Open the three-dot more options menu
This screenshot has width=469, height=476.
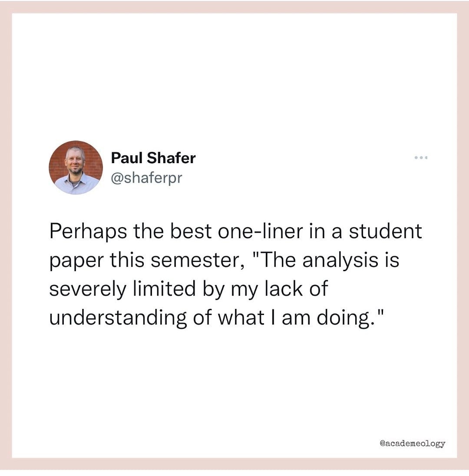(x=420, y=158)
